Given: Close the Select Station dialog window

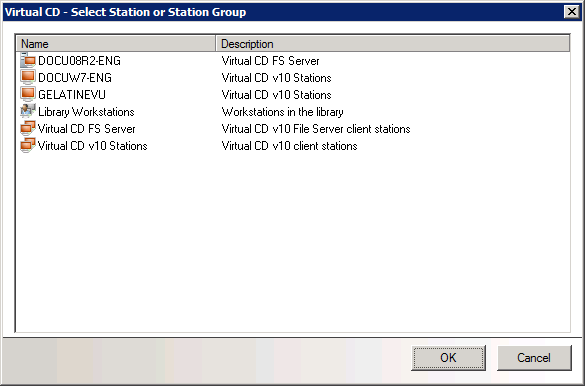Looking at the screenshot, I should (572, 12).
